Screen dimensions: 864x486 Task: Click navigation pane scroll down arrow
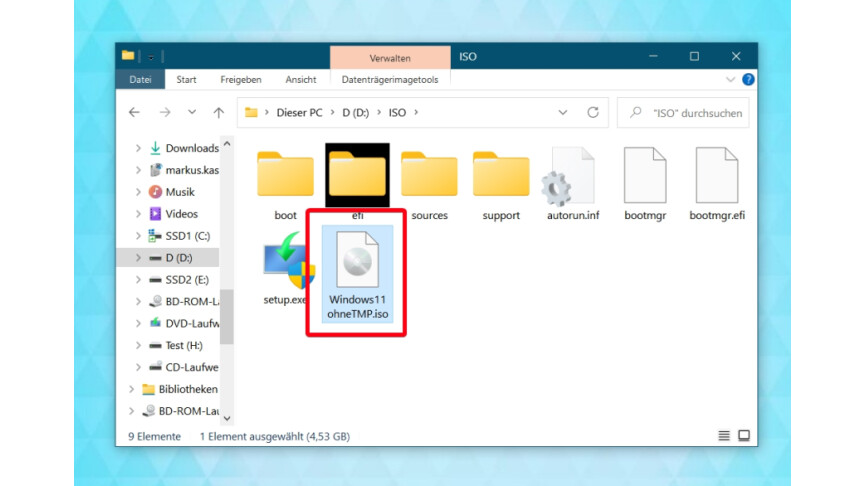pos(227,418)
